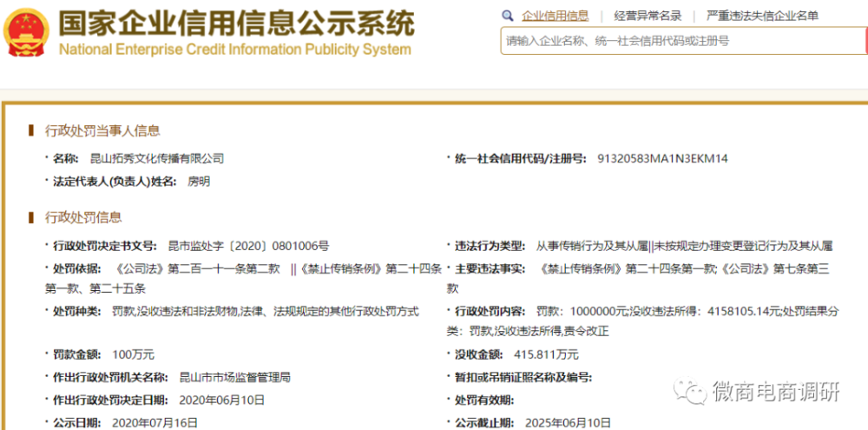Click the 法定代表人(负责人)姓名 label
The height and width of the screenshot is (430, 868).
pyautogui.click(x=115, y=182)
